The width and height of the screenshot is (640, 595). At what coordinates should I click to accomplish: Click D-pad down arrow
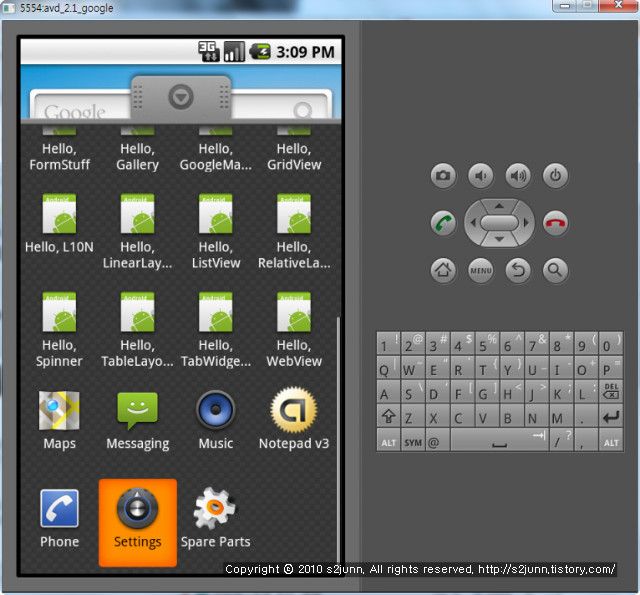point(499,240)
